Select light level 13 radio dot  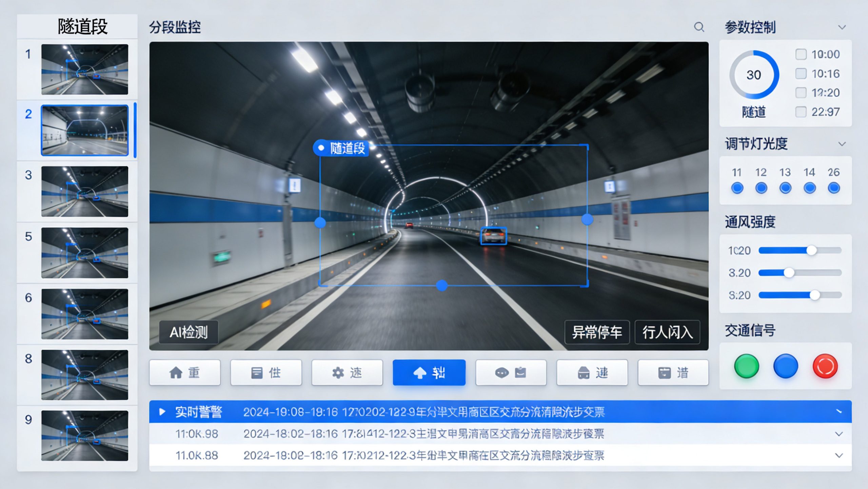(785, 188)
